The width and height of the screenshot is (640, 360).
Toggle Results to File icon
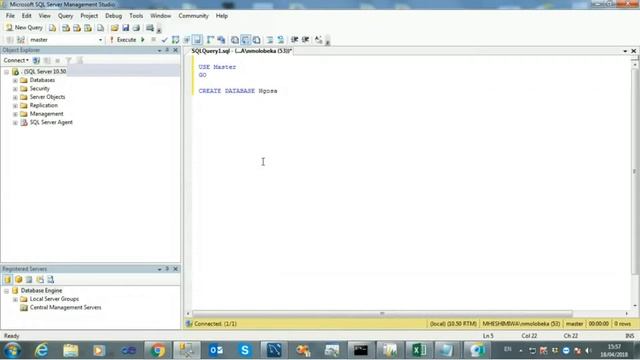click(256, 40)
